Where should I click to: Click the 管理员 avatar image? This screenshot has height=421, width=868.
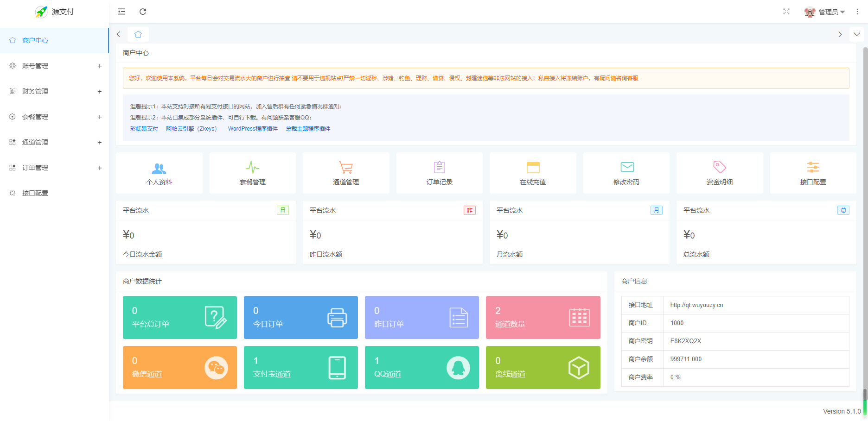pyautogui.click(x=810, y=12)
